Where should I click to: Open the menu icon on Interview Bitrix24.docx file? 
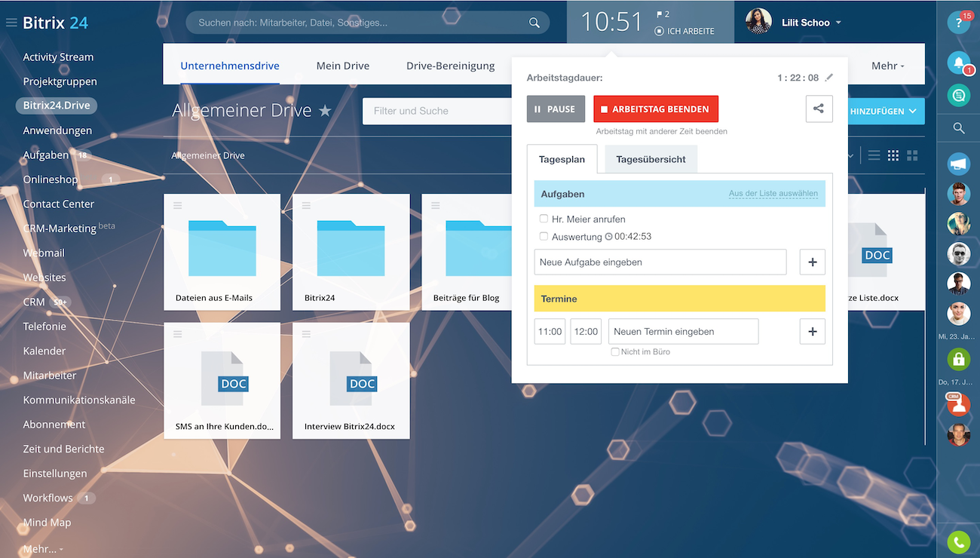pyautogui.click(x=306, y=334)
